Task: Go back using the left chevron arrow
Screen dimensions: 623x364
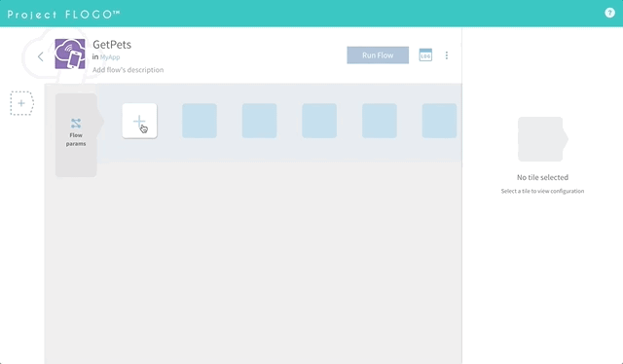Action: click(41, 56)
